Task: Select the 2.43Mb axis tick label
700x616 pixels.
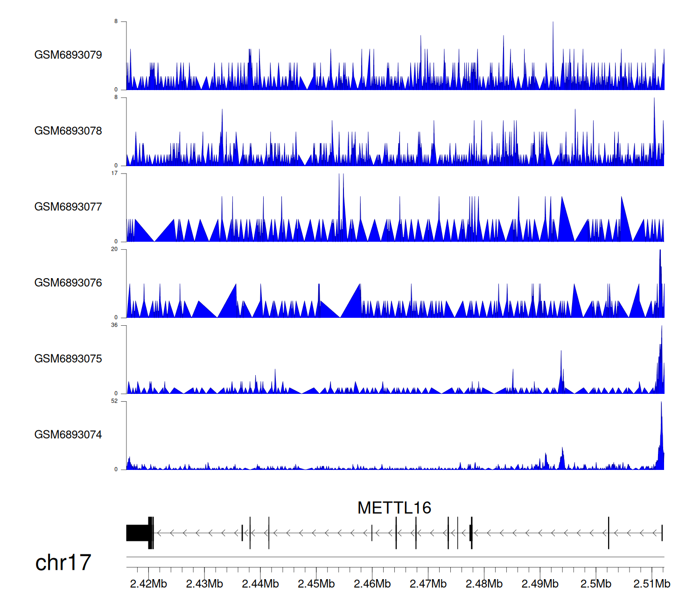Action: tap(204, 584)
